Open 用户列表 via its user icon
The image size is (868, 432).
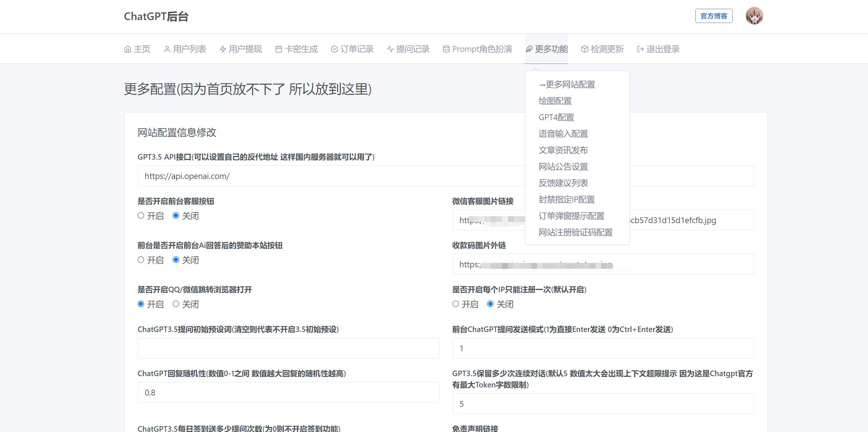point(167,49)
